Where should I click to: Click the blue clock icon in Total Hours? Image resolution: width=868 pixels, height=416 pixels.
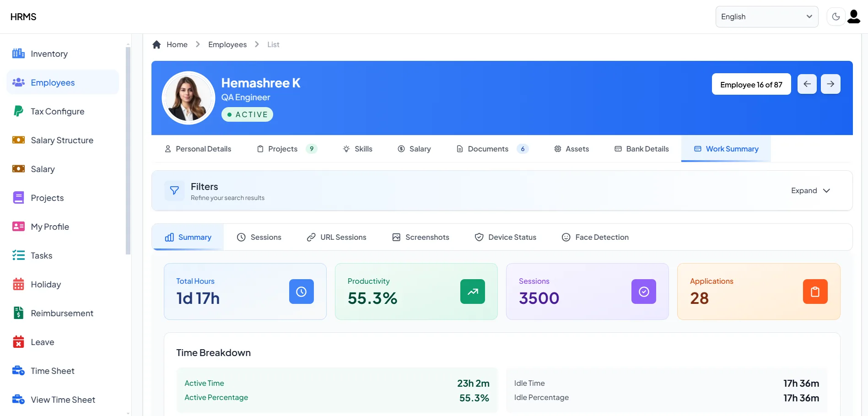tap(301, 292)
